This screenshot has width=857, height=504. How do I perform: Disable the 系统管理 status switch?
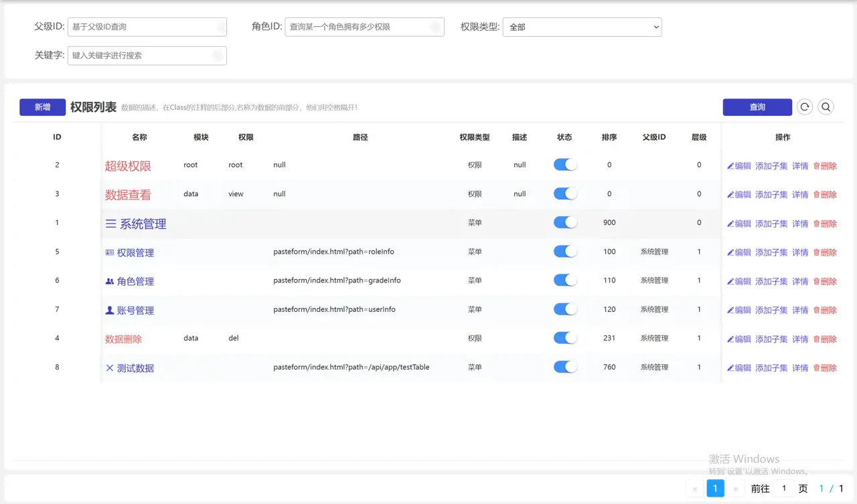pyautogui.click(x=565, y=222)
